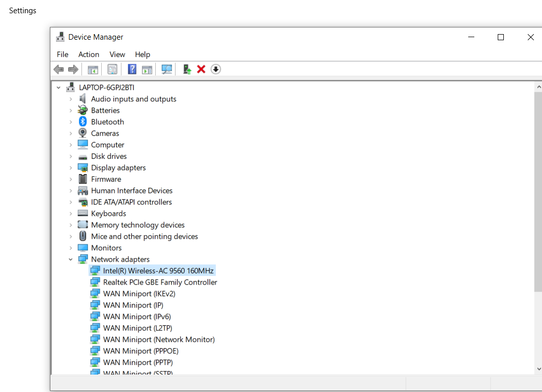Open the View menu
Screen dimensions: 542x392
[x=117, y=54]
